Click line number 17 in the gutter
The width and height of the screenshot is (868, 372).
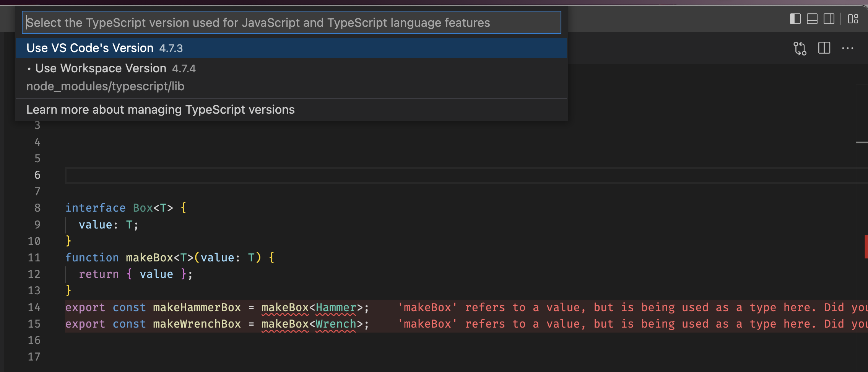click(34, 357)
